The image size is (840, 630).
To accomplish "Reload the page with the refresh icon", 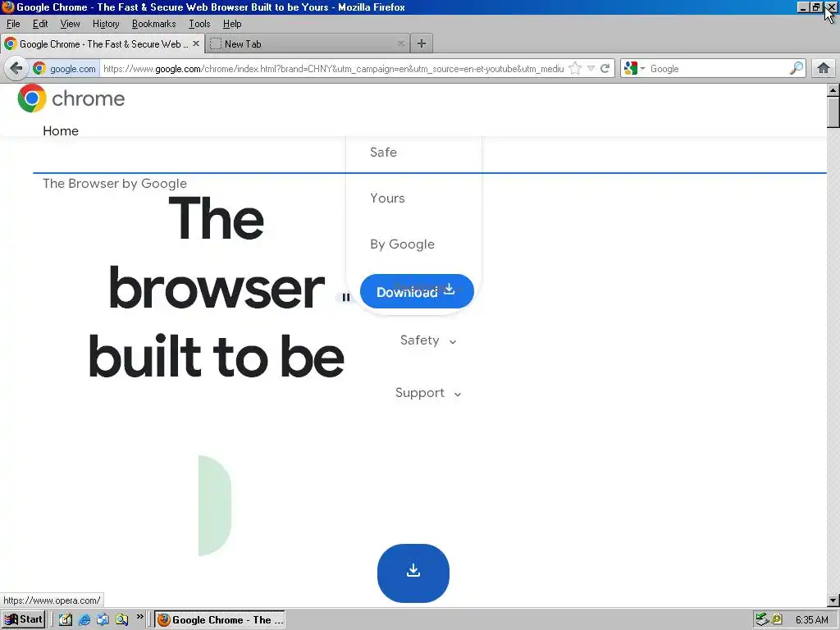I will (x=605, y=68).
